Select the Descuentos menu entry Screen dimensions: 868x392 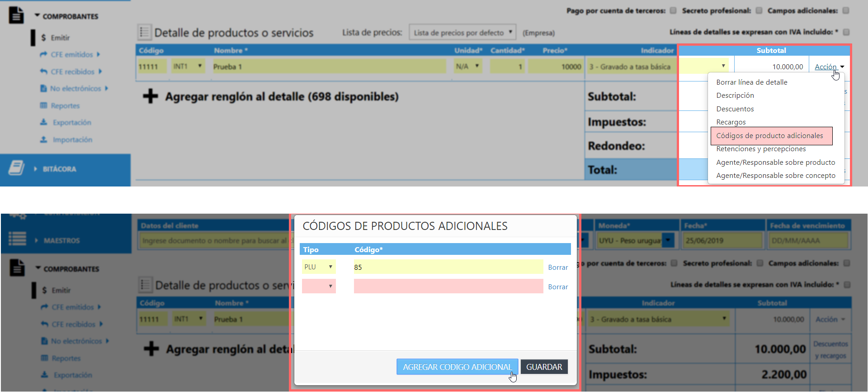[x=735, y=109]
